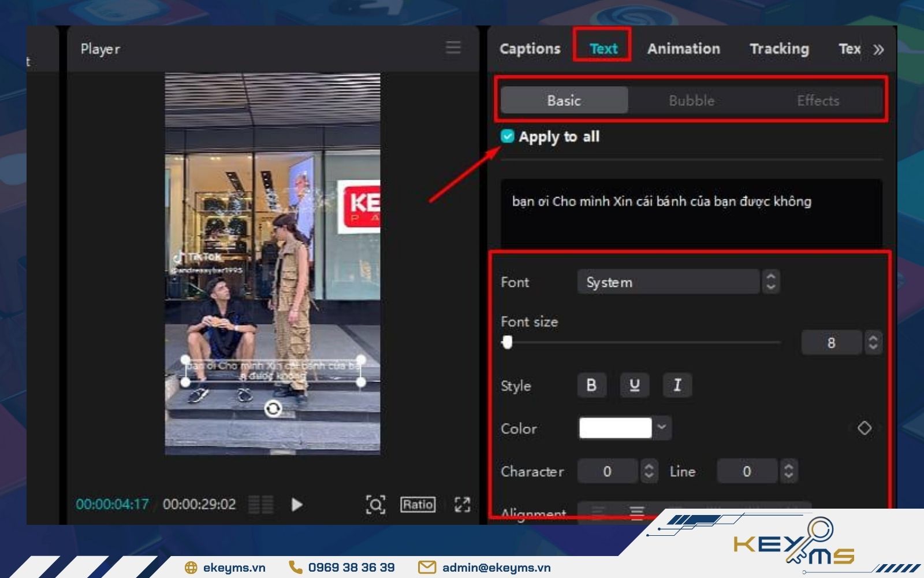Enter fullscreen preview mode

[x=462, y=505]
